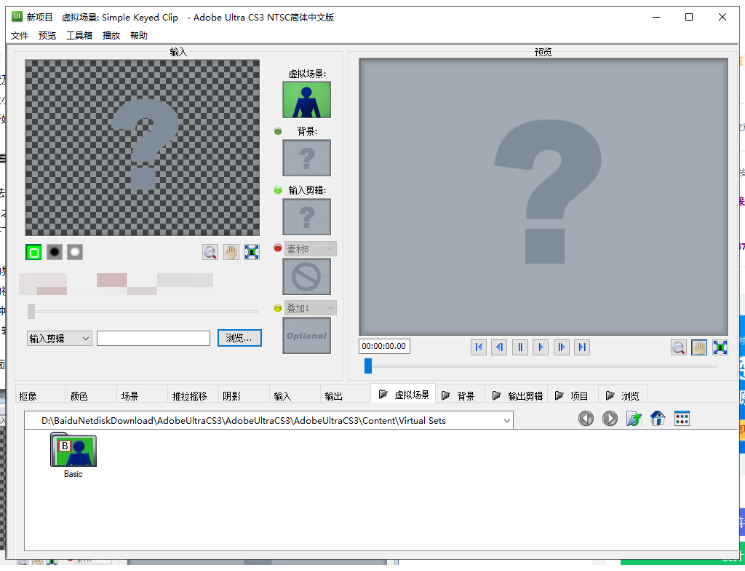Play the preview
This screenshot has height=571, width=745.
click(541, 348)
